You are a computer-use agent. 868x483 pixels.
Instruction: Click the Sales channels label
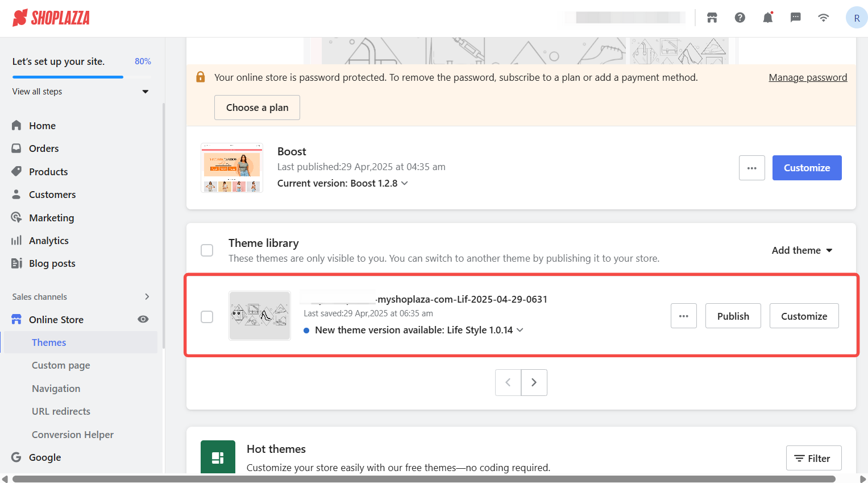pos(40,296)
